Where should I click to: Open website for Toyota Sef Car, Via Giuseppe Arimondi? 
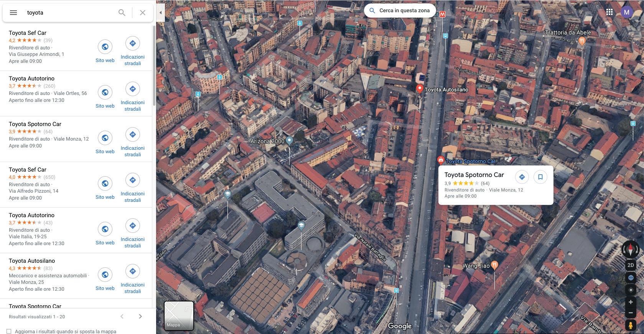105,51
